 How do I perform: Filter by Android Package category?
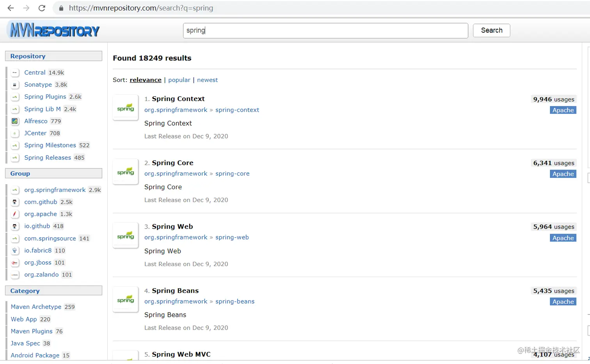(35, 355)
